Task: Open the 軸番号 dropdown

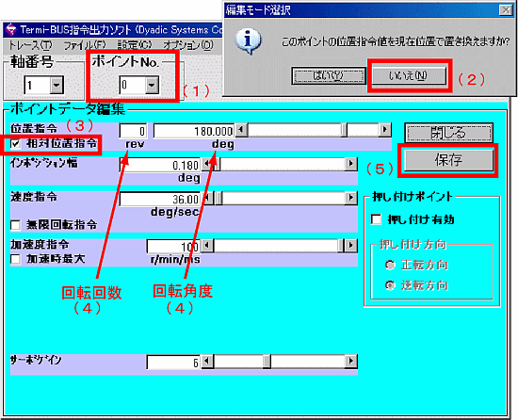Action: click(x=57, y=85)
